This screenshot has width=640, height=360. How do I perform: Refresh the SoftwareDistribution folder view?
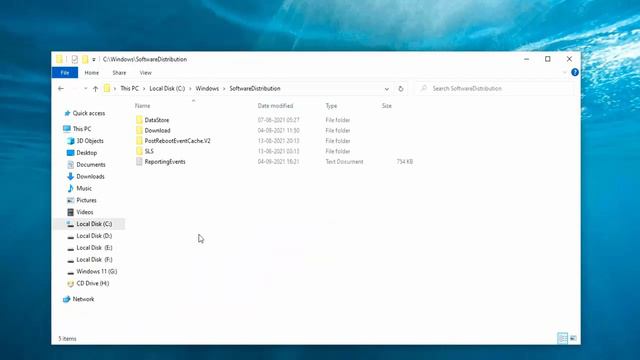pos(401,89)
